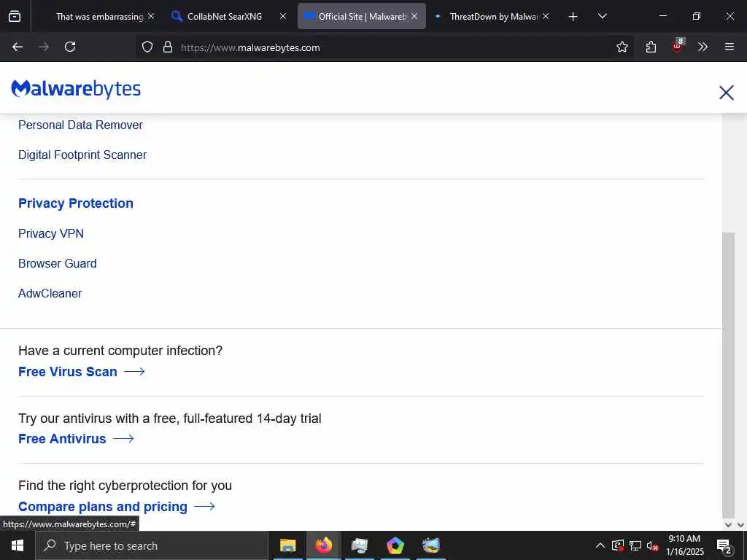Image resolution: width=747 pixels, height=560 pixels.
Task: Click network status tray icon
Action: pyautogui.click(x=635, y=545)
